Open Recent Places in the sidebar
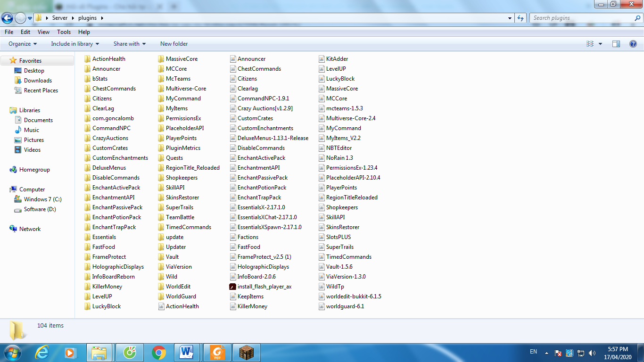The width and height of the screenshot is (644, 362). pyautogui.click(x=41, y=90)
